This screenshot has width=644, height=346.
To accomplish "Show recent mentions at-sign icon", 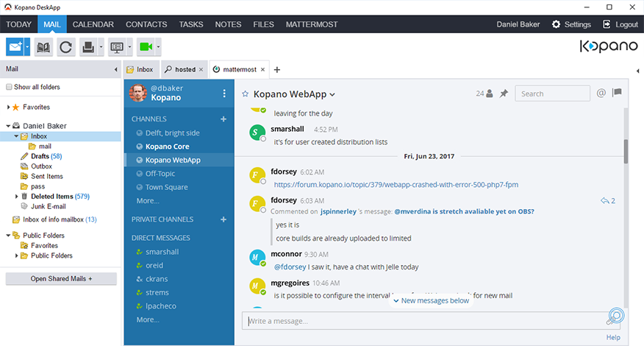I will (x=601, y=93).
